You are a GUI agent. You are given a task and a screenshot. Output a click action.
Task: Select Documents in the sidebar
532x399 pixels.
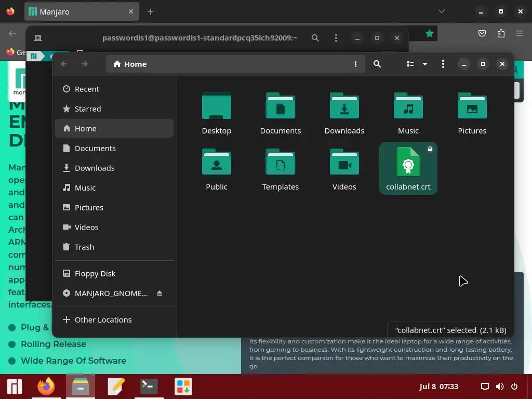click(x=114, y=148)
